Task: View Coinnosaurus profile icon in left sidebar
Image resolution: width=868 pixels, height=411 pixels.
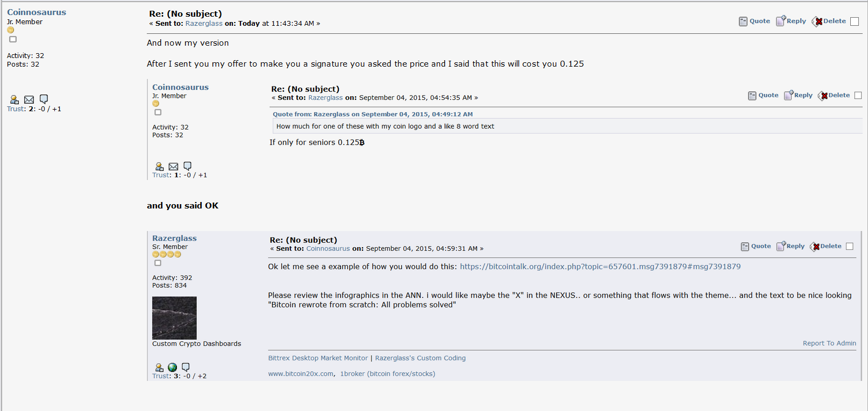Action: coord(15,99)
